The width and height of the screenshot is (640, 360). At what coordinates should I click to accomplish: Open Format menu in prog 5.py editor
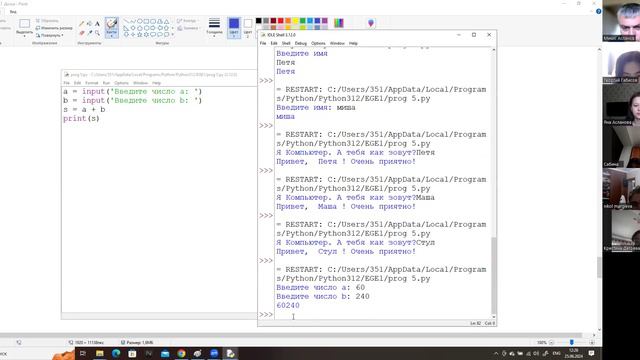click(91, 83)
